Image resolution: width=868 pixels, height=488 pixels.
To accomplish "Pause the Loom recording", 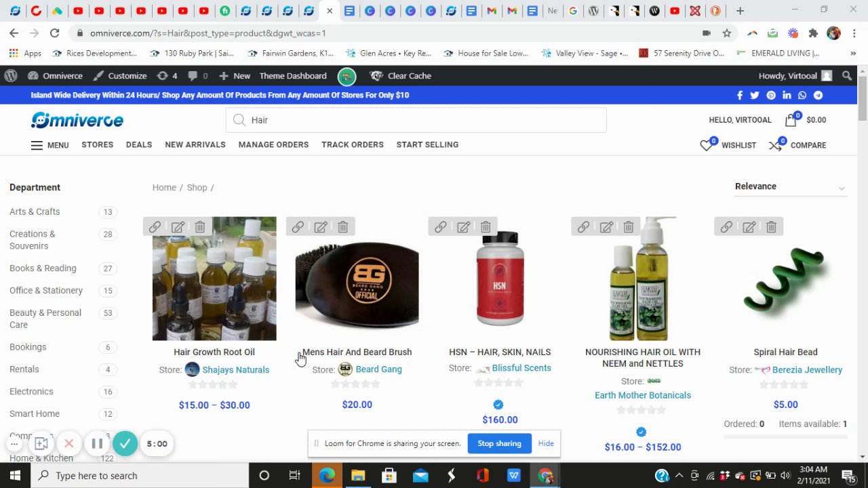I will 97,444.
